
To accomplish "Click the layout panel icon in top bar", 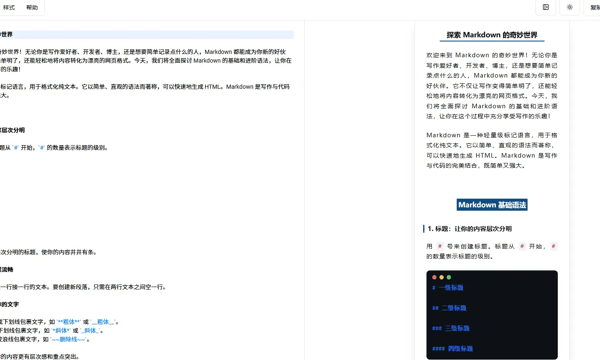I will pos(546,7).
